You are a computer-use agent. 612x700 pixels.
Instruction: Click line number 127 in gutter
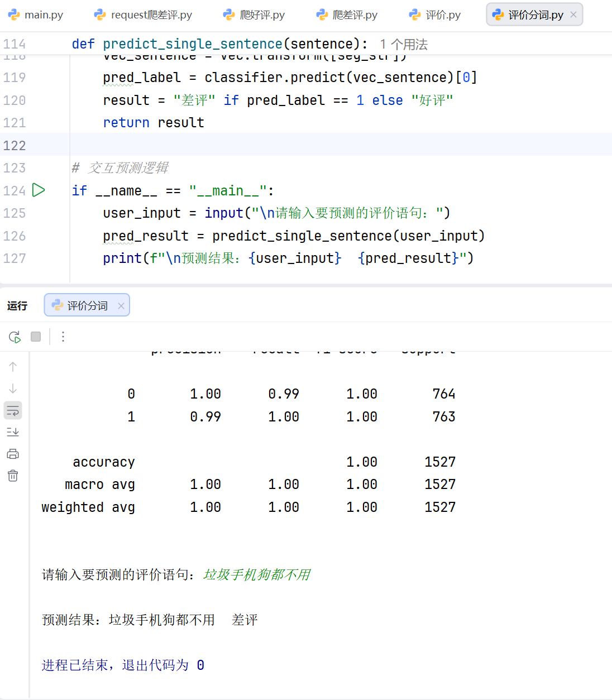pos(15,258)
